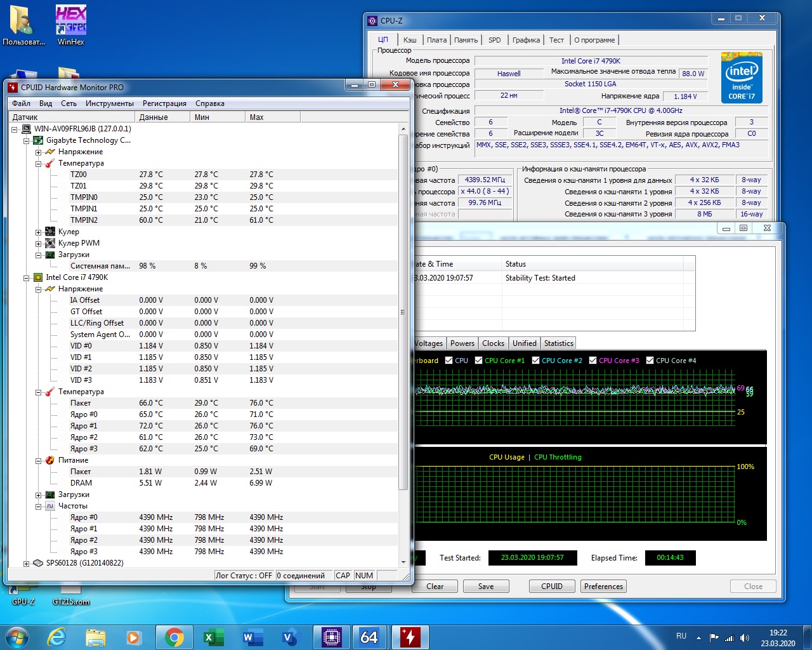
Task: Open Google Chrome from the taskbar
Action: point(174,637)
